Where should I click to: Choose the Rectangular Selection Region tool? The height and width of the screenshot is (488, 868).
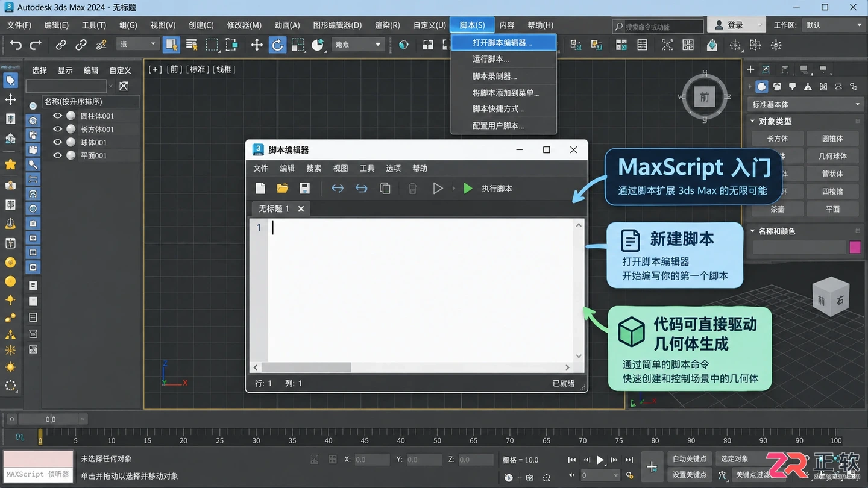[212, 45]
